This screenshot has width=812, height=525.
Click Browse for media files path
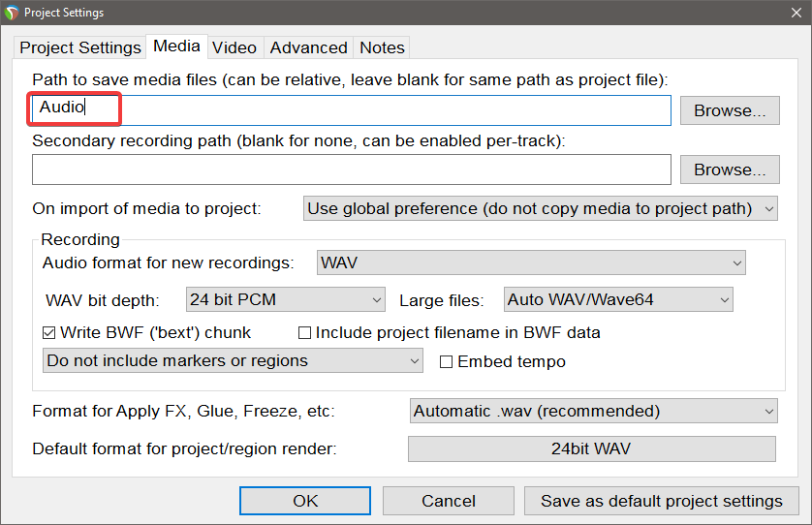tap(729, 110)
